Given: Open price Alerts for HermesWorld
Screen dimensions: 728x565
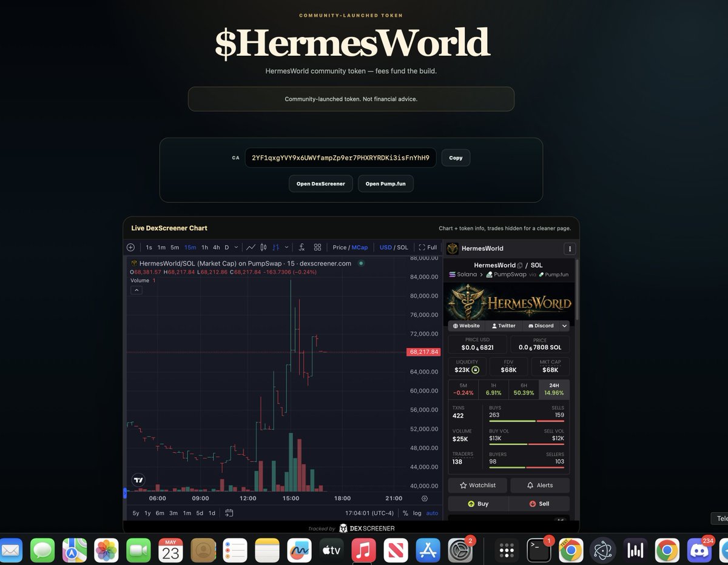Looking at the screenshot, I should tap(540, 485).
